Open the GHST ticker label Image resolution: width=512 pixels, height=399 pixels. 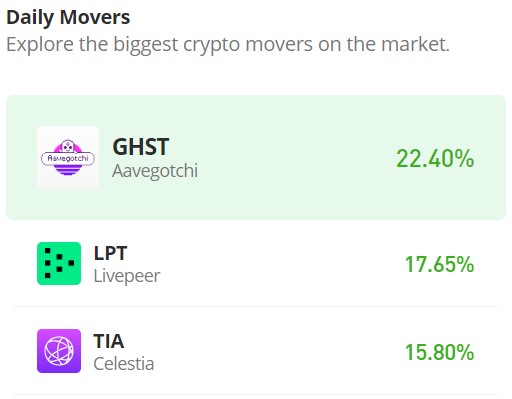141,147
